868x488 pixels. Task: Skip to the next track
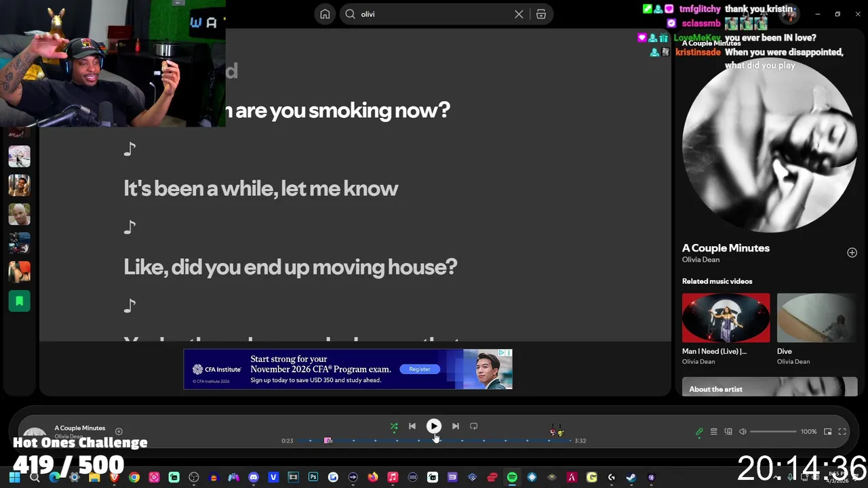(x=456, y=426)
